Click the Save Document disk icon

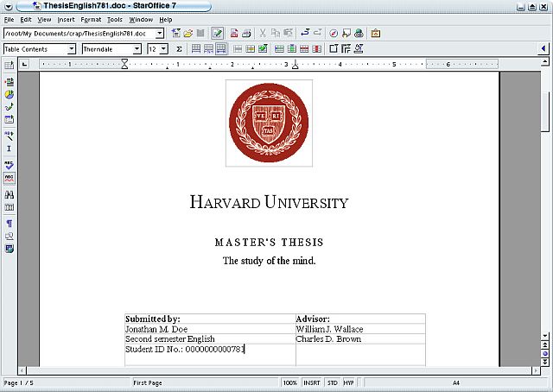point(200,34)
